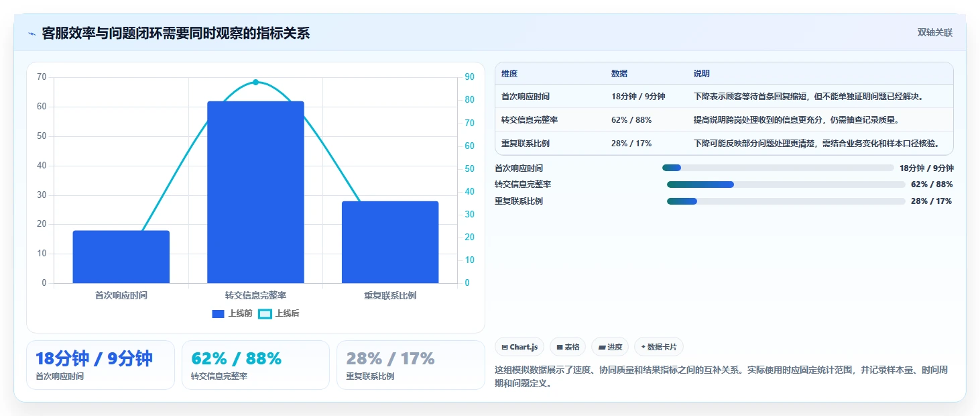Viewport: 980px width, 416px height.
Task: Click the 首次响应时间 x-axis label
Action: point(121,295)
